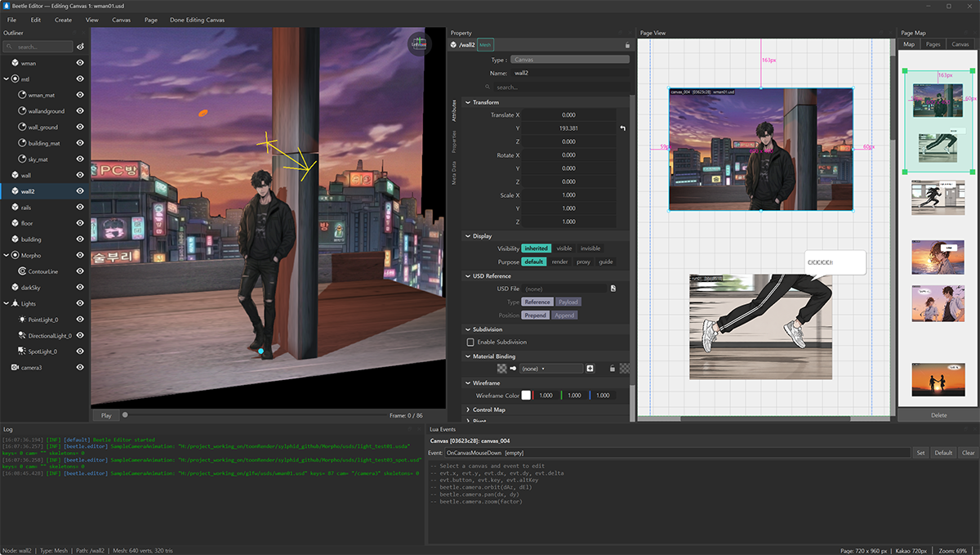Click the PointLight_0 light icon
Image resolution: width=980 pixels, height=555 pixels.
22,320
